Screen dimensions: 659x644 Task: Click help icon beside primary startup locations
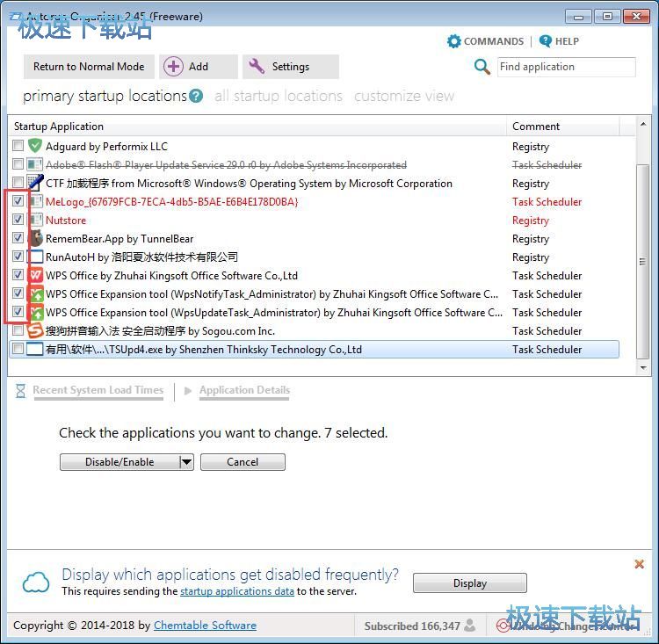click(x=195, y=96)
